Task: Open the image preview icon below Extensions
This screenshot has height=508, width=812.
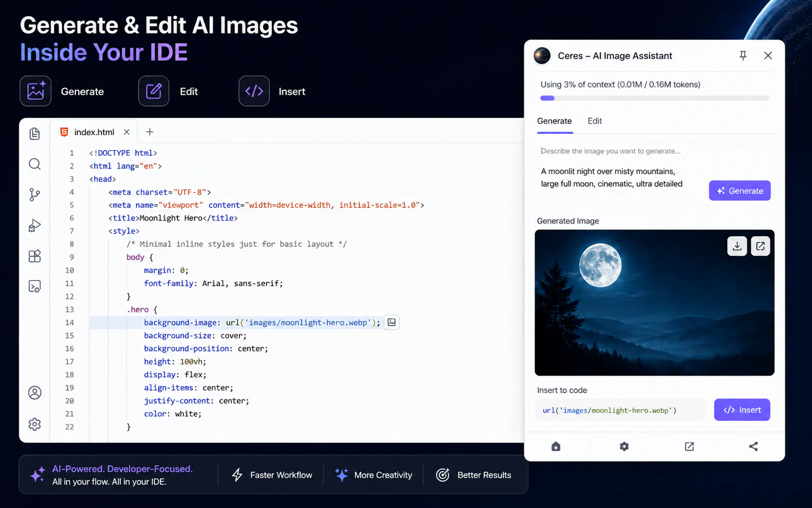Action: pos(35,286)
